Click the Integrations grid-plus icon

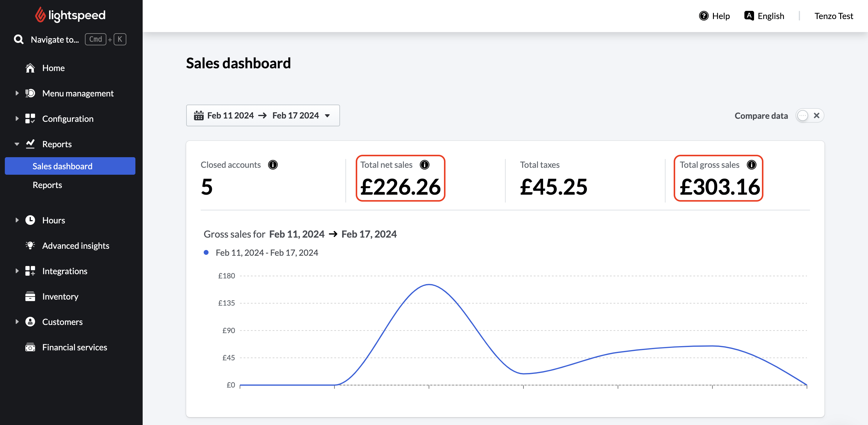point(30,271)
